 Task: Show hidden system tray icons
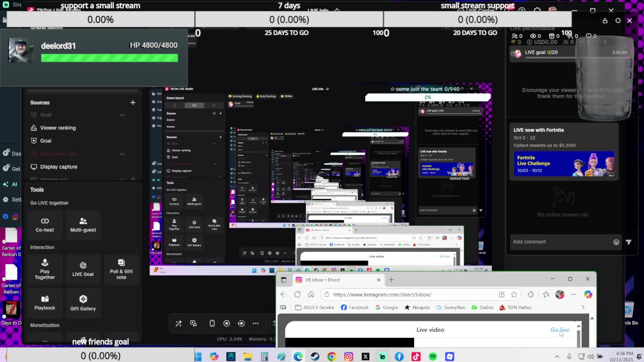click(558, 356)
